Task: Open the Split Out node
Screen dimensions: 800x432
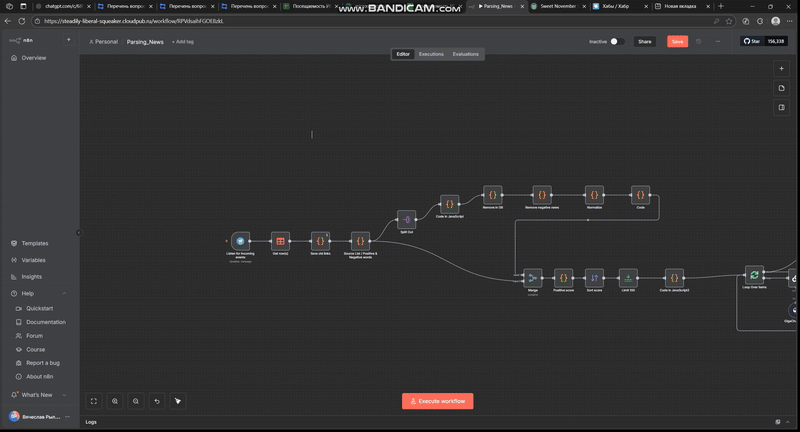Action: 406,219
